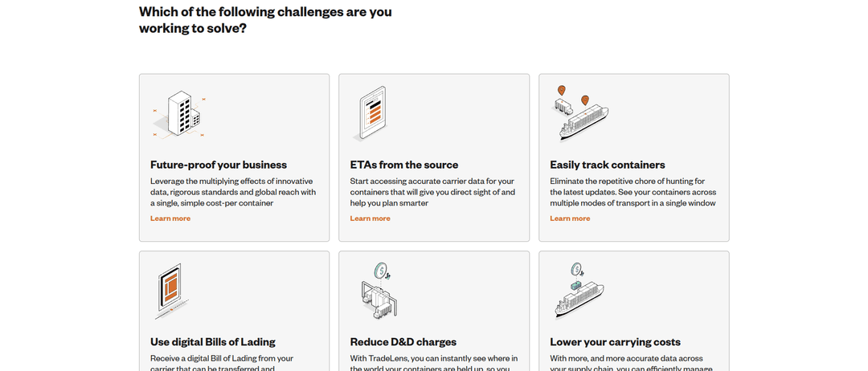
Task: Click the Reduce D&D charges card text
Action: coord(434,362)
